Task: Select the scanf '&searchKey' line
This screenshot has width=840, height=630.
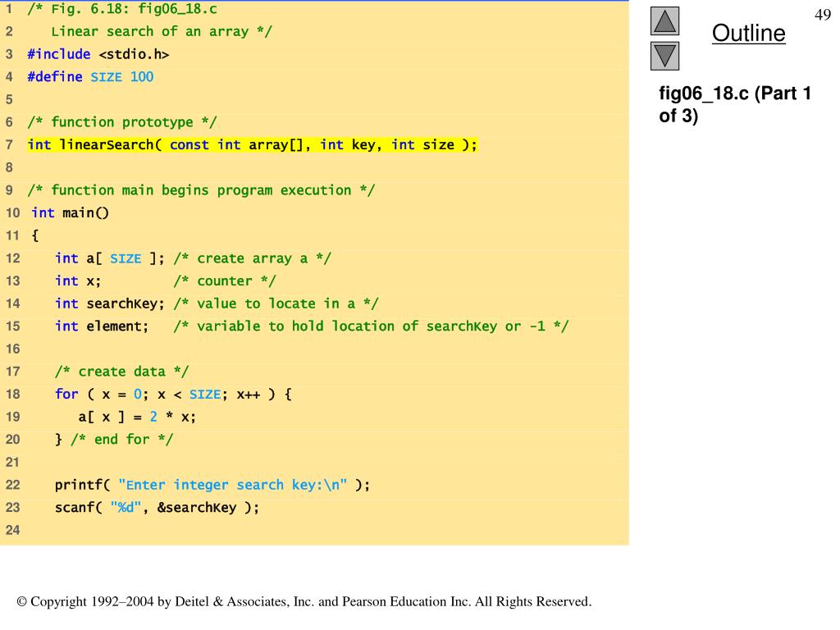Action: pos(157,507)
